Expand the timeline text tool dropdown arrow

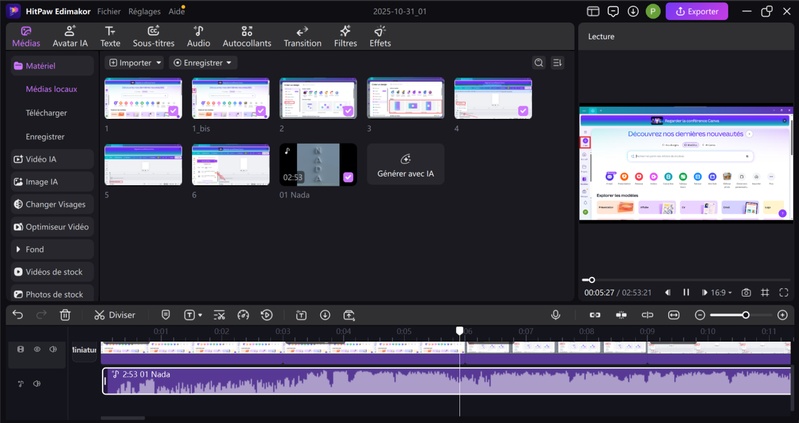(200, 315)
